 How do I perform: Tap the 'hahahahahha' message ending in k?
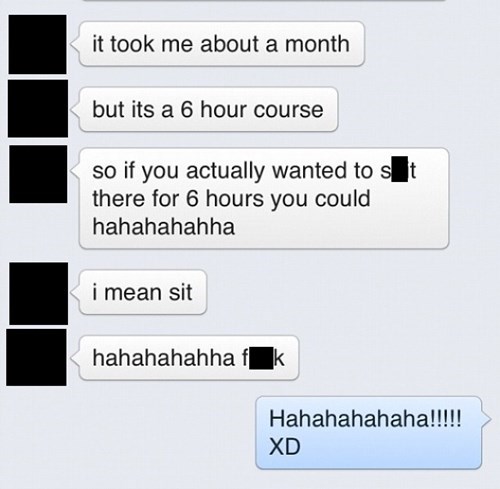coord(189,358)
